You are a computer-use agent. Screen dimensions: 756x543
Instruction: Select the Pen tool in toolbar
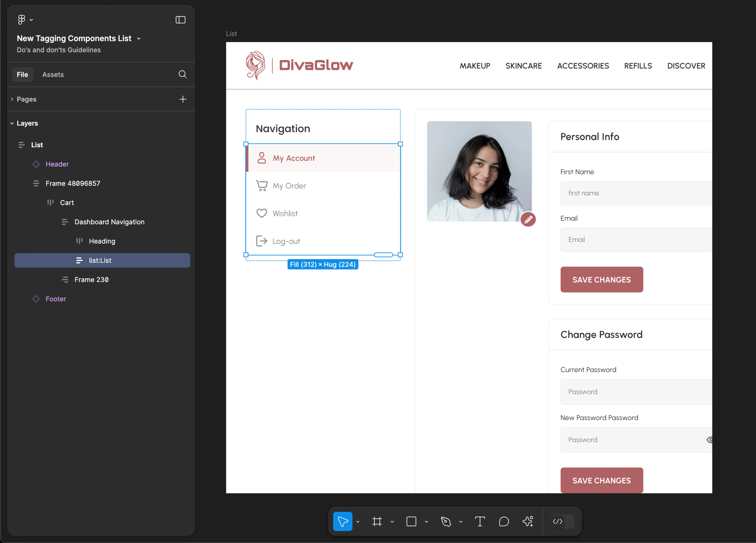(x=446, y=521)
